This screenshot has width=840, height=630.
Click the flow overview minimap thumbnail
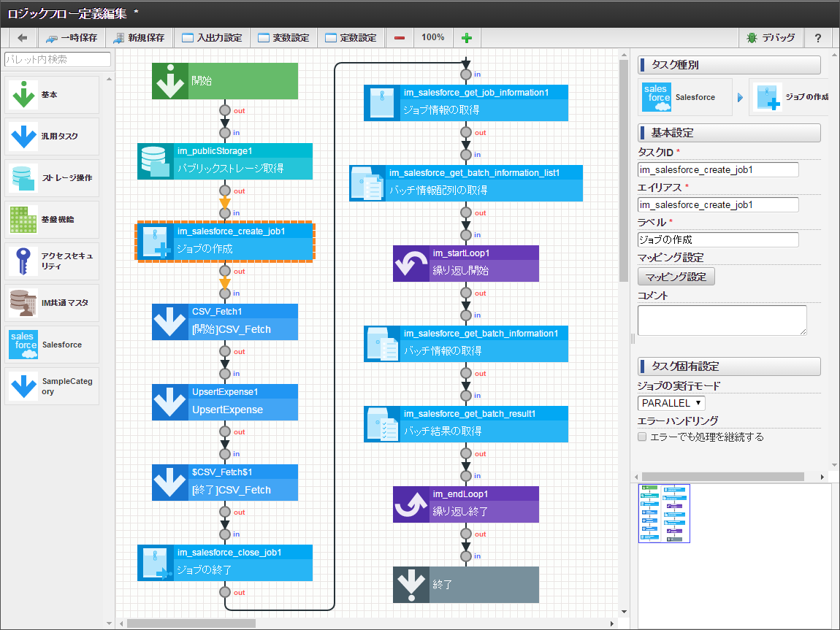[664, 513]
